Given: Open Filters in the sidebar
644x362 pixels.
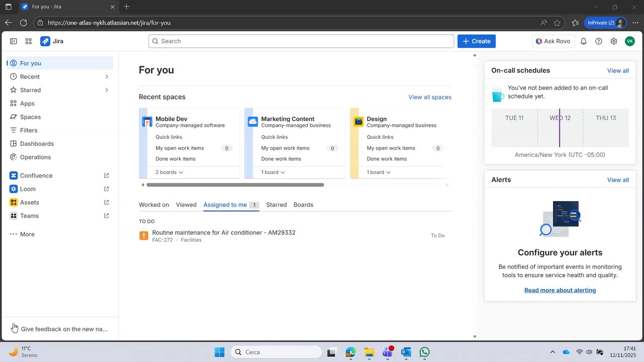Looking at the screenshot, I should click(60, 130).
